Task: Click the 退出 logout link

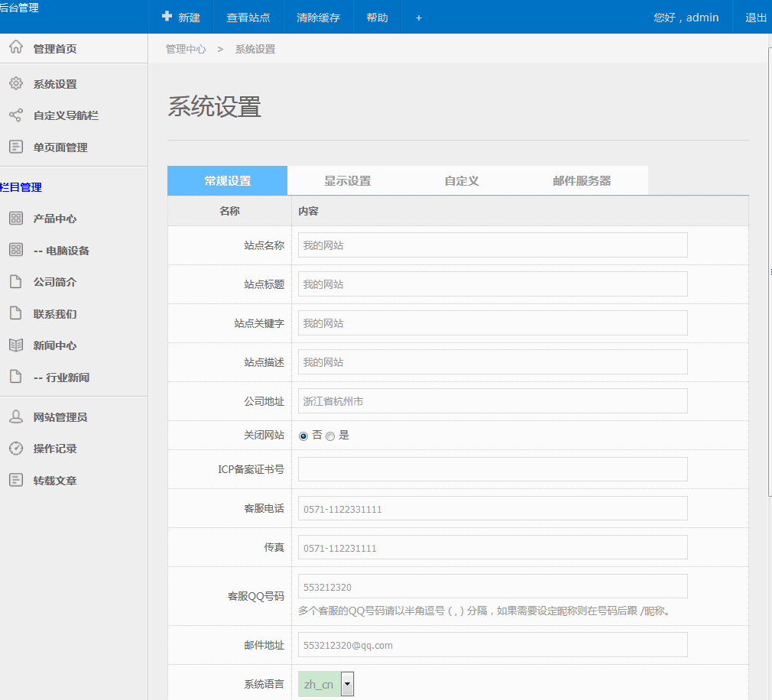Action: (x=755, y=18)
